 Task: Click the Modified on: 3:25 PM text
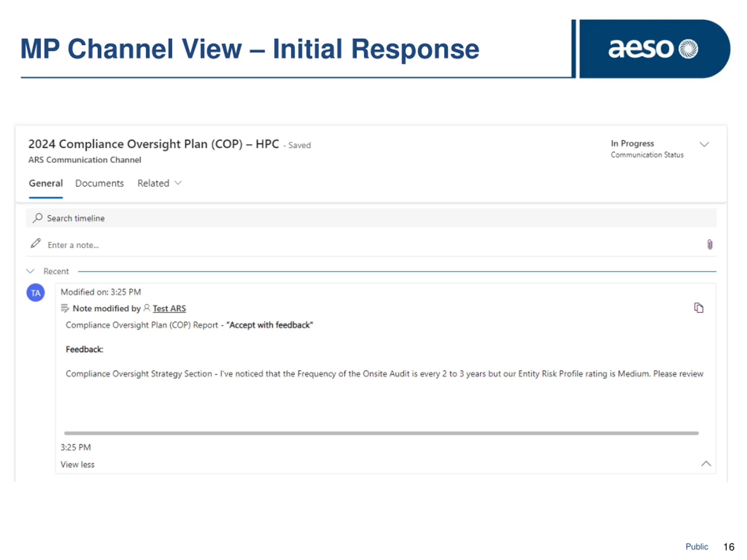click(101, 292)
